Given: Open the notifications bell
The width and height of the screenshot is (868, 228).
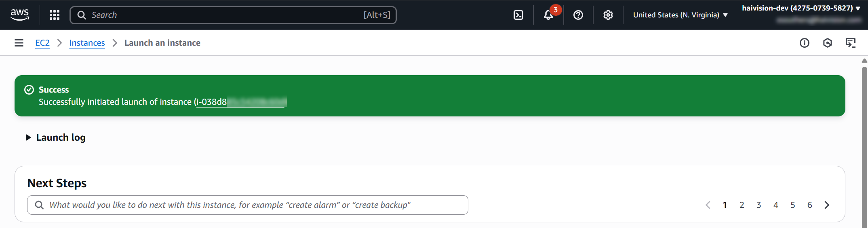Looking at the screenshot, I should pyautogui.click(x=548, y=15).
